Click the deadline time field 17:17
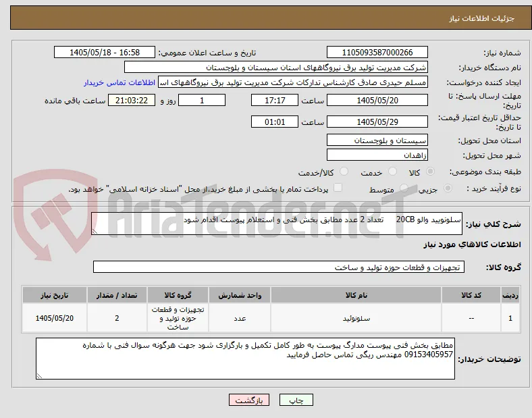This screenshot has height=418, width=532. (x=275, y=101)
